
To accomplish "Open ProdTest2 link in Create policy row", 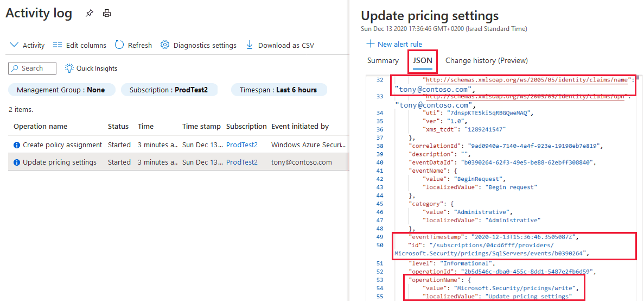I will 242,145.
